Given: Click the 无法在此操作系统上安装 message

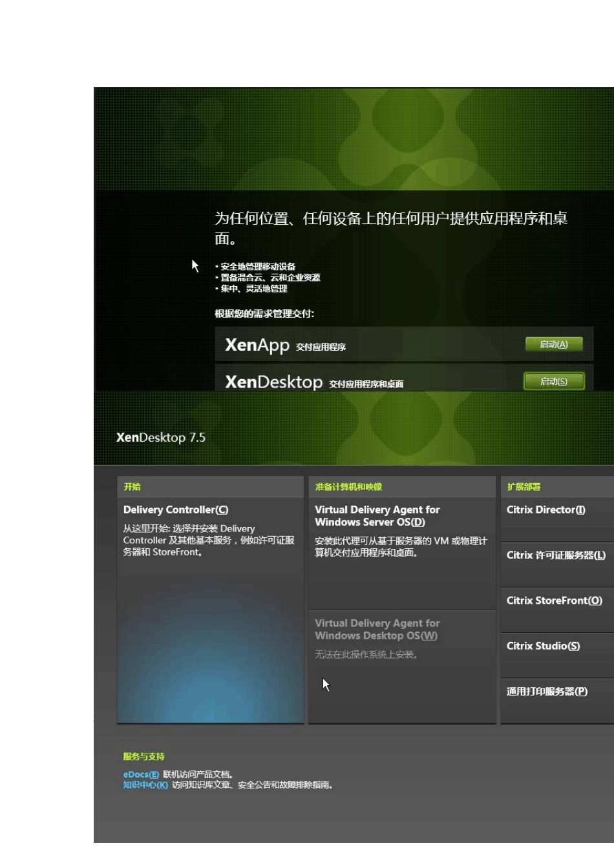Looking at the screenshot, I should tap(366, 654).
